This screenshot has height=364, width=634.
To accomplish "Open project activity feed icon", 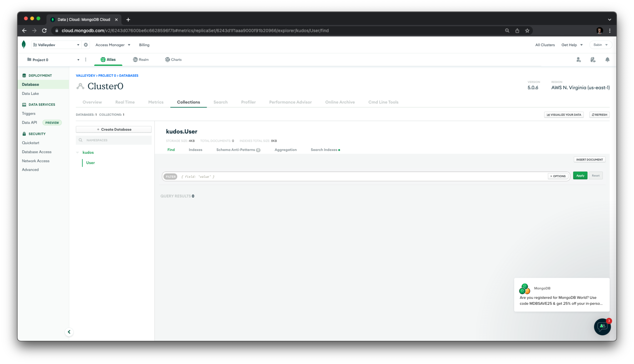I will click(593, 60).
